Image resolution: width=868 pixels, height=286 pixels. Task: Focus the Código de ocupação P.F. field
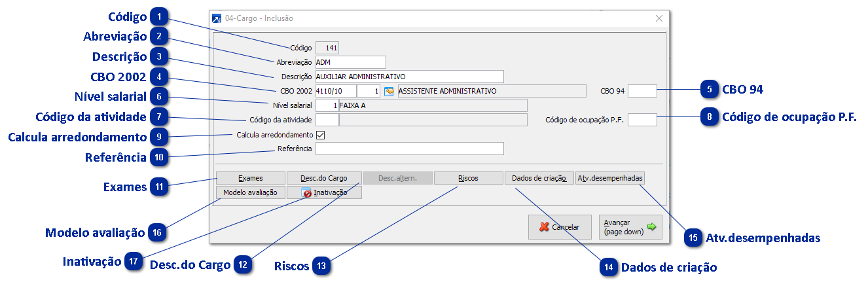pos(642,120)
